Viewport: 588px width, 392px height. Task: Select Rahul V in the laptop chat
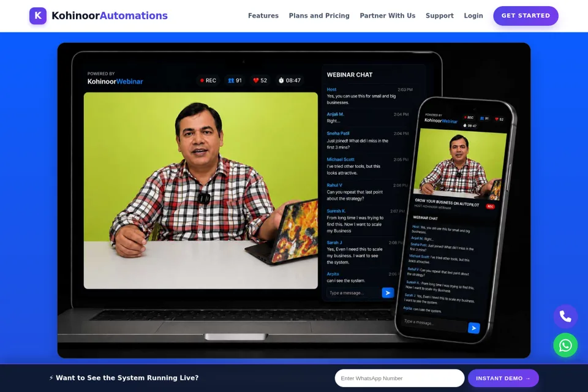(x=334, y=185)
